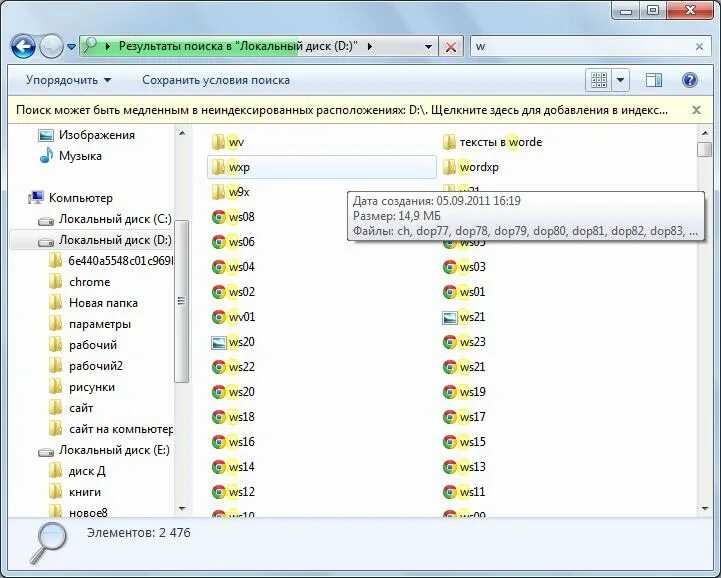Open the view options dropdown arrow
This screenshot has width=721, height=578.
pyautogui.click(x=620, y=80)
